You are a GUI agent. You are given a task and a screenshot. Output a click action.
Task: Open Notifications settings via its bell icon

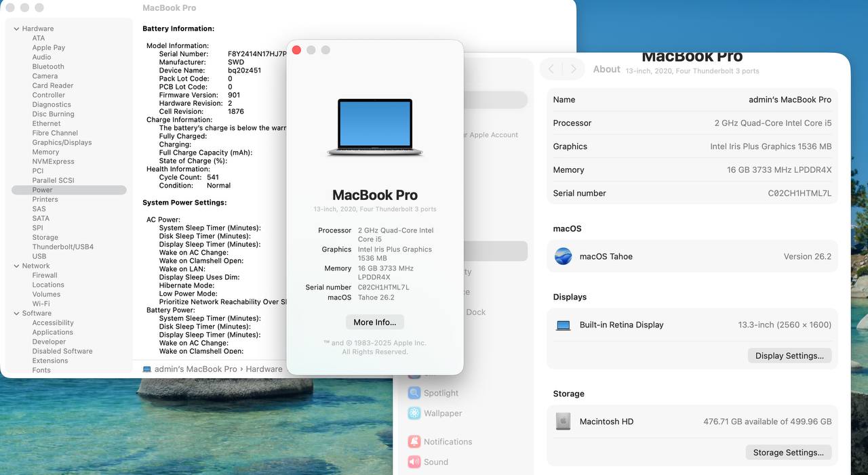coord(414,442)
